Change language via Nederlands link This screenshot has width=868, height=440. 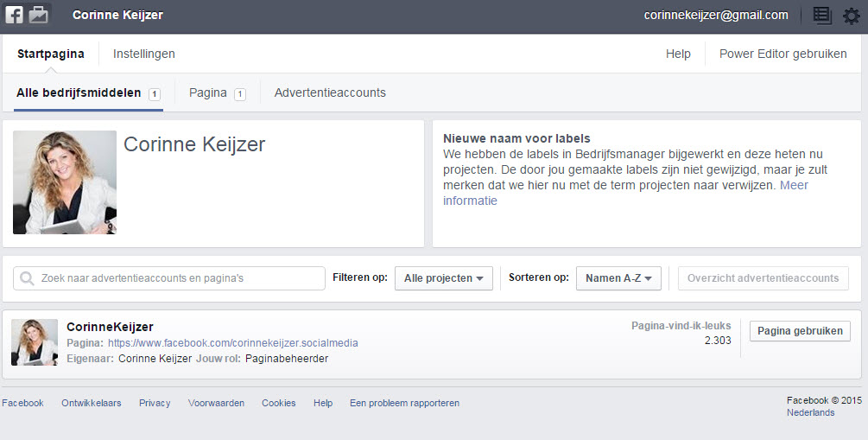tap(810, 412)
